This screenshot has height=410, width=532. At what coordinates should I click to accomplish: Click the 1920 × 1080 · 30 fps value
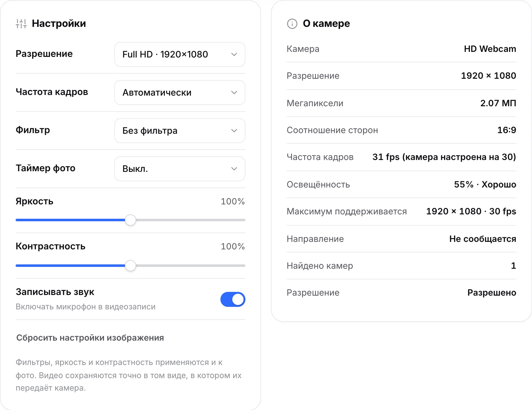coord(471,211)
